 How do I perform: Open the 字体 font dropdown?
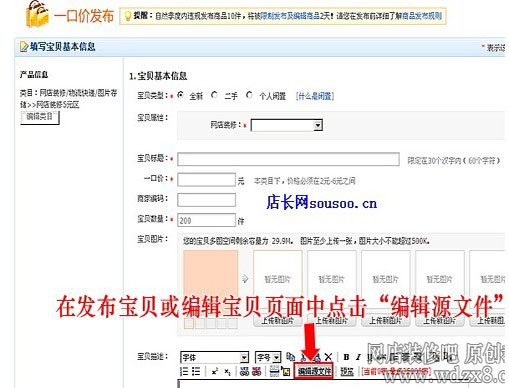(214, 357)
